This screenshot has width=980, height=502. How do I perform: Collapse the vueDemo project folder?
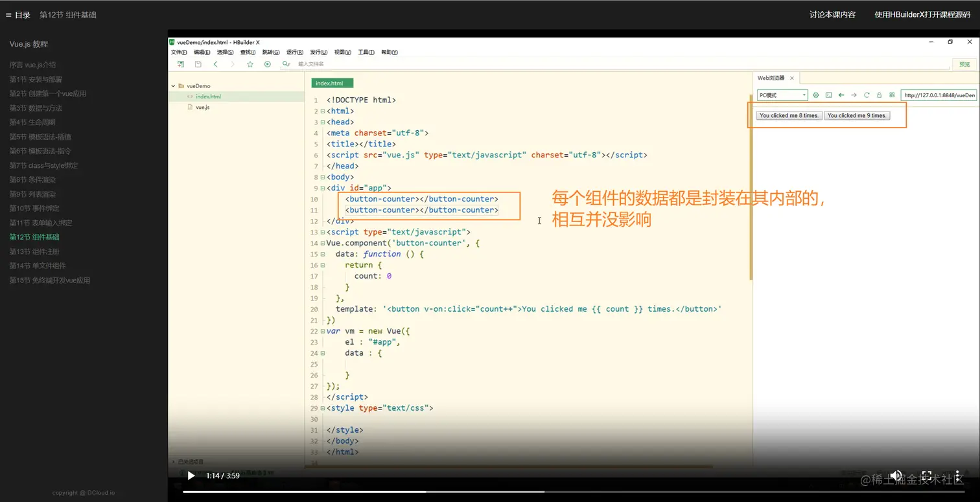pos(173,86)
